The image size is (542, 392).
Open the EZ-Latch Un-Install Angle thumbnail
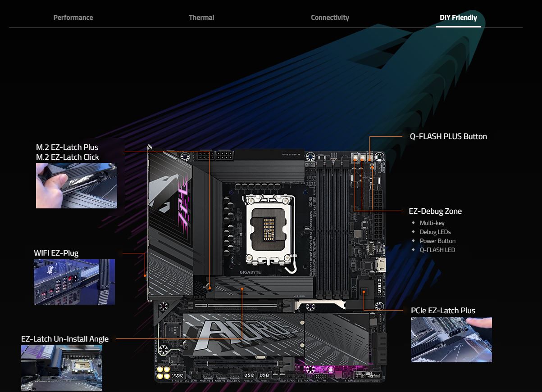tap(62, 368)
